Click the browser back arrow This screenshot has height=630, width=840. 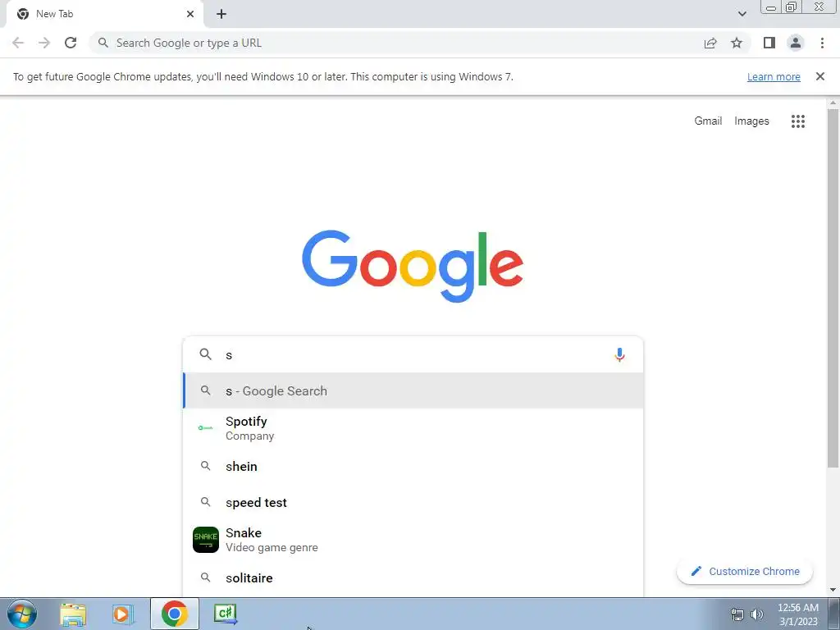coord(18,43)
